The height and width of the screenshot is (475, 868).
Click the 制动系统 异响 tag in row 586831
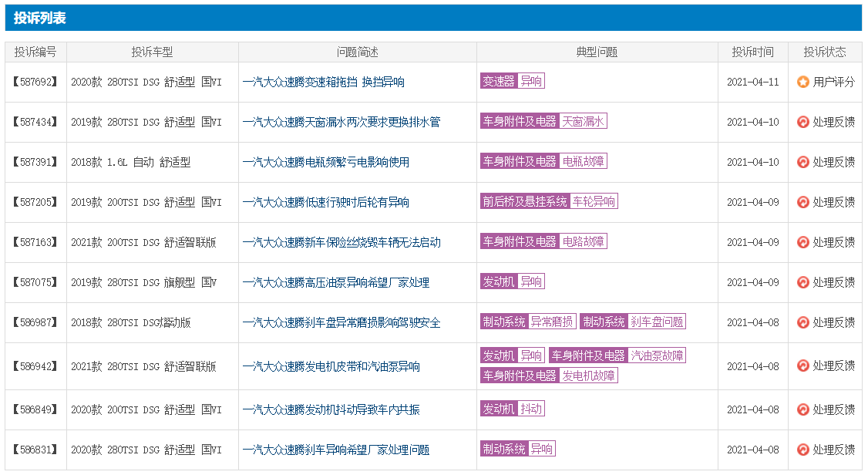click(517, 449)
